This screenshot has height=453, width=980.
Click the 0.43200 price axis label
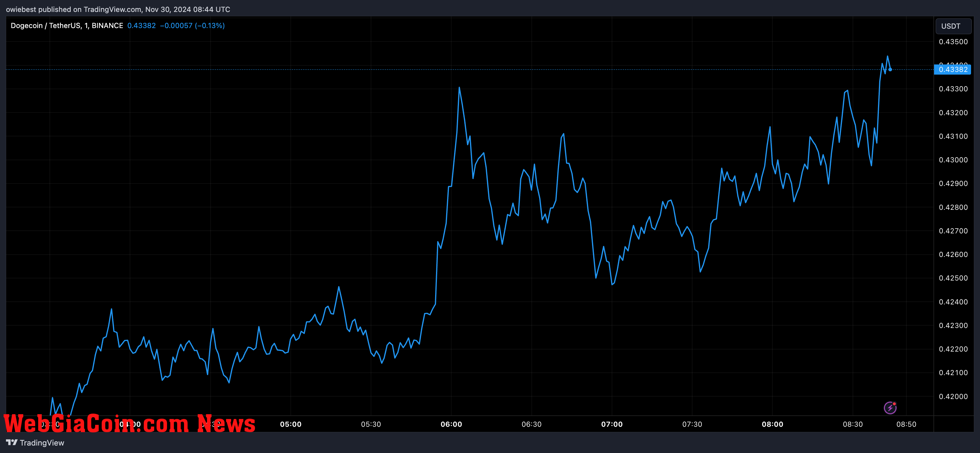tap(953, 113)
